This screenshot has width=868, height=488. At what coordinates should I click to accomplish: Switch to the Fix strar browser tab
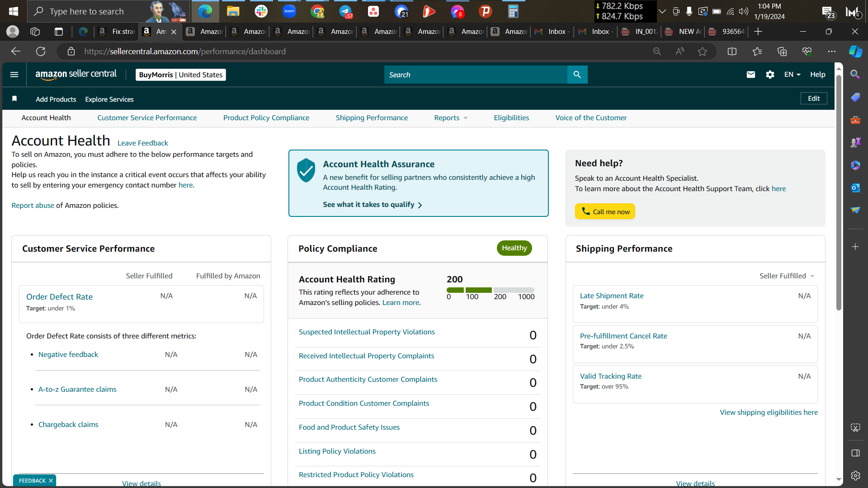coord(117,32)
